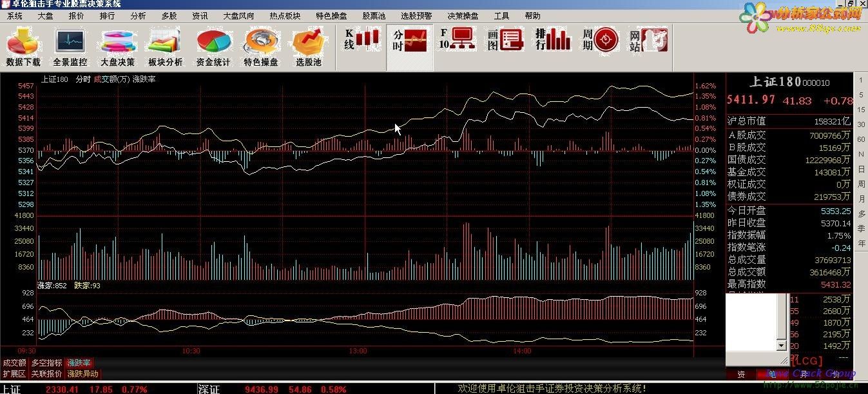The image size is (868, 394).
Task: Select the 月 monthly period button
Action: [x=861, y=199]
